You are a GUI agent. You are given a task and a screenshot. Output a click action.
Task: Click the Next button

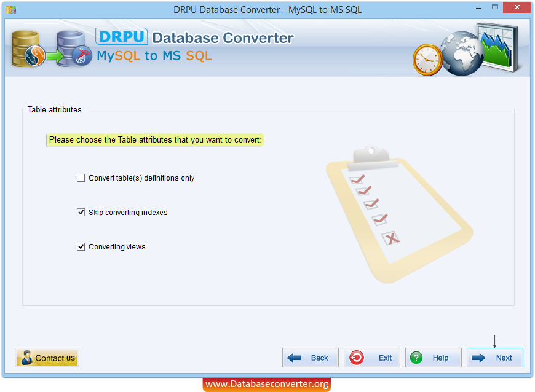click(x=495, y=358)
